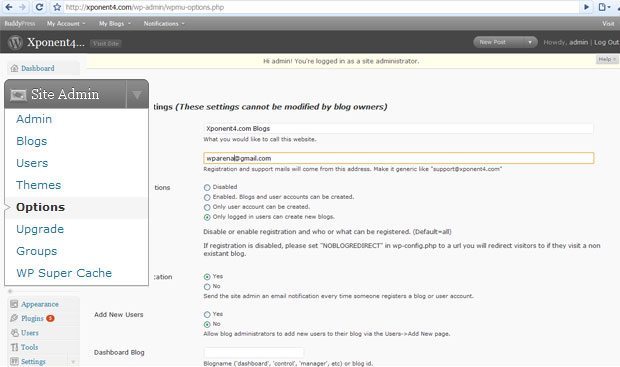The height and width of the screenshot is (367, 620).
Task: Open Users in Site Admin menu
Action: (32, 163)
